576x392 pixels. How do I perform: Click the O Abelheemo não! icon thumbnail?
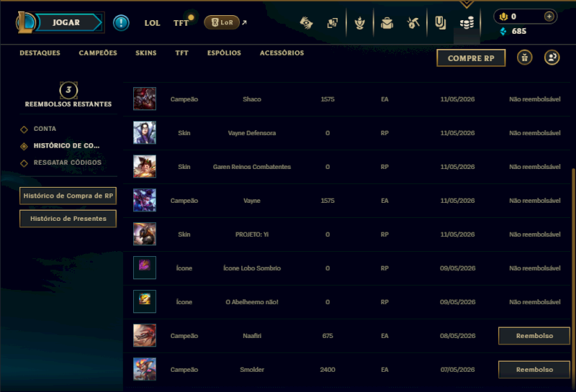(x=145, y=301)
